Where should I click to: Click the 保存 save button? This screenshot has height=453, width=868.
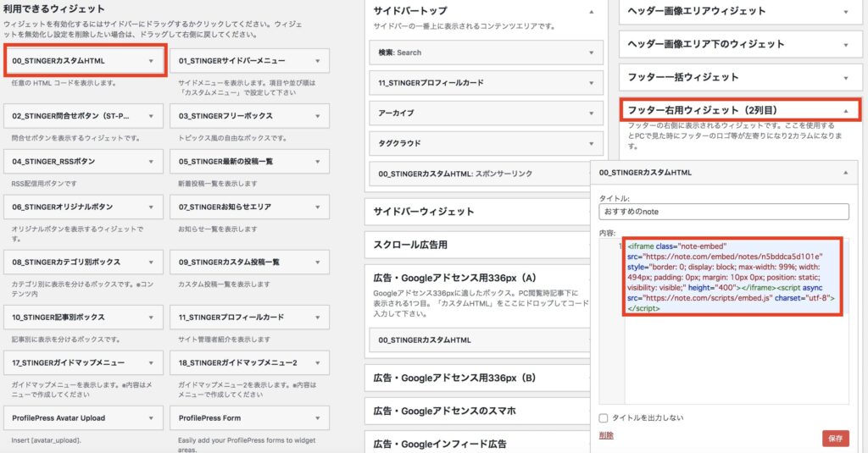point(835,438)
